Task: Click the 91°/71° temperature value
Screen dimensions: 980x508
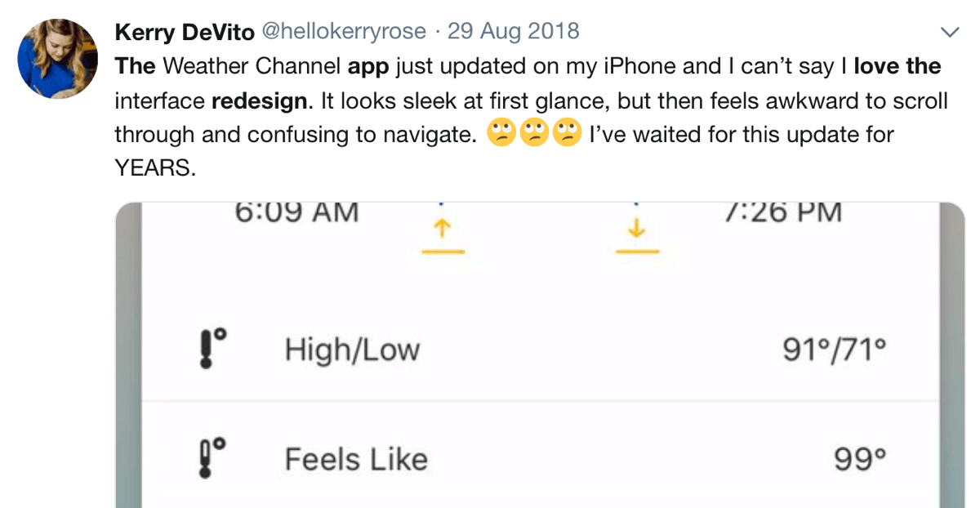Action: [834, 350]
